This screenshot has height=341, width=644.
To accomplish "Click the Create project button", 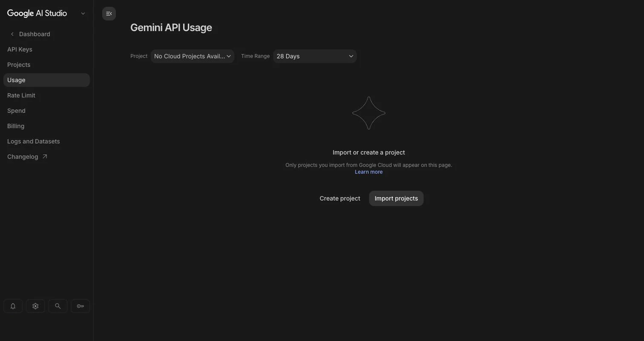I will [340, 198].
